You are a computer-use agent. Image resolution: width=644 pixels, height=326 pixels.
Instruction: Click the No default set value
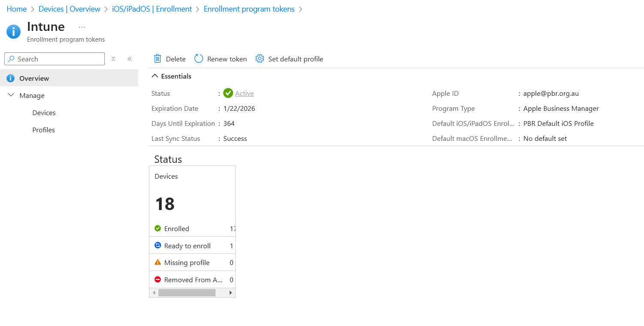click(x=545, y=138)
